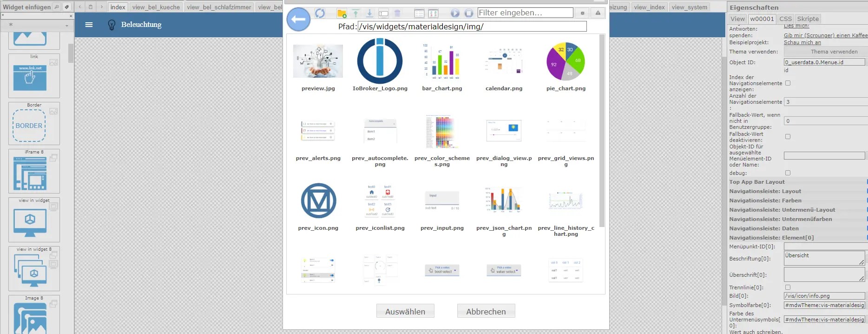The image size is (868, 334).
Task: Open the CSS properties tab
Action: (x=785, y=19)
